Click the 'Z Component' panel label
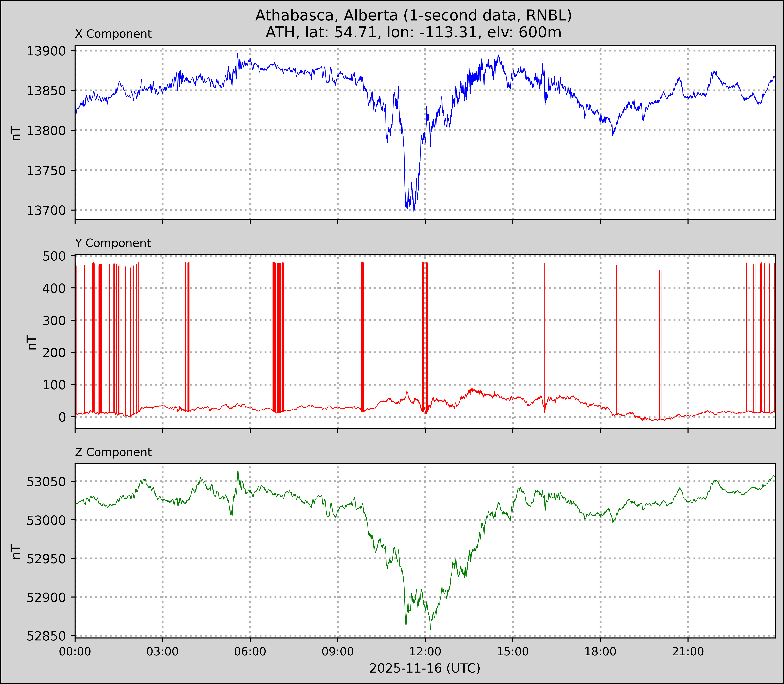The image size is (784, 684). click(113, 452)
